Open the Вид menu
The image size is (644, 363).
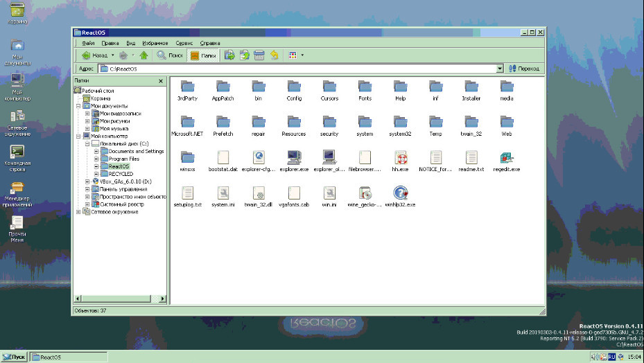pos(130,43)
